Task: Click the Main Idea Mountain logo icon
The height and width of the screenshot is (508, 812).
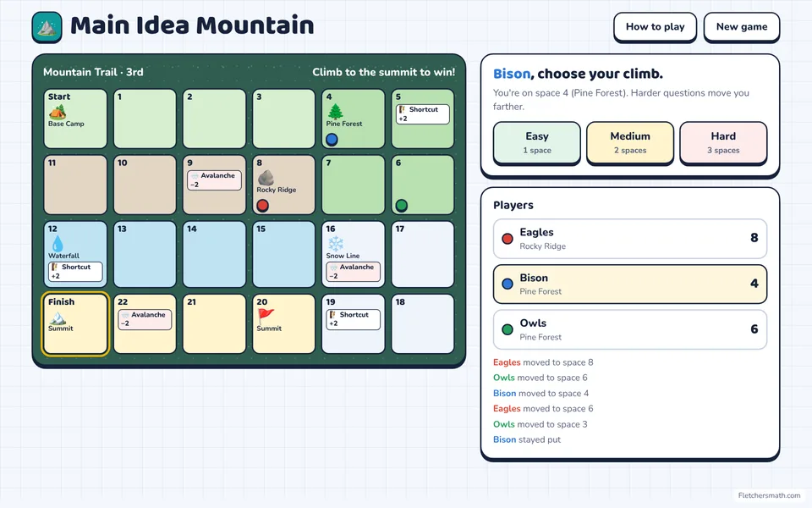Action: click(47, 27)
